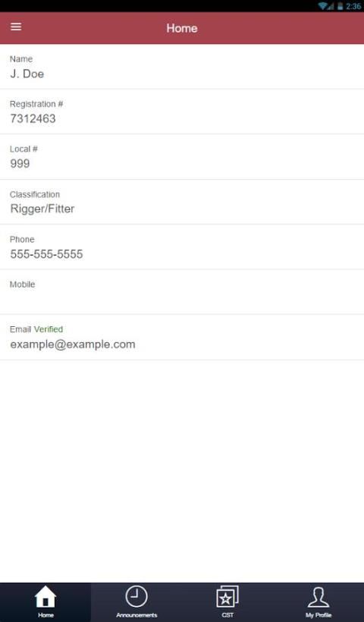364x622 pixels.
Task: Tap the Home house icon
Action: click(x=45, y=596)
